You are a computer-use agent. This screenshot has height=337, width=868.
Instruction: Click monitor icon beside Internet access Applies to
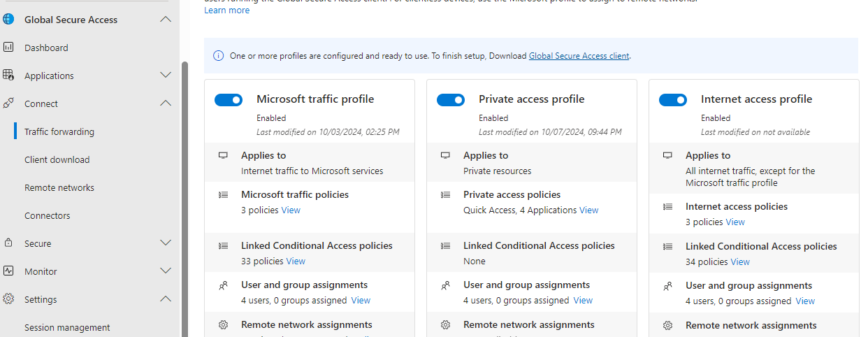tap(667, 155)
